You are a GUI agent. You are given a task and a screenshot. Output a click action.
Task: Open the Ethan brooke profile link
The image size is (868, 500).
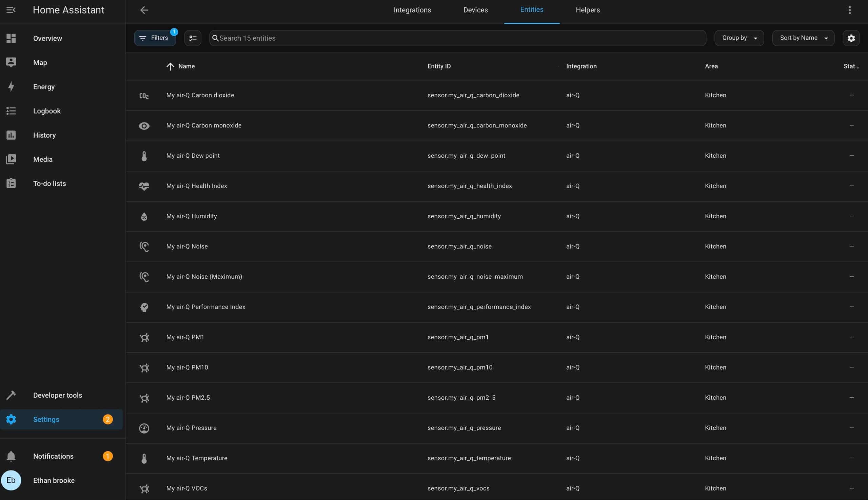tap(54, 480)
